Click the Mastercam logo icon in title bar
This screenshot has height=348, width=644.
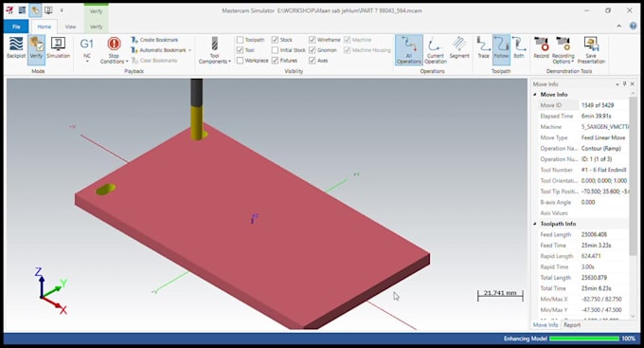pos(9,10)
